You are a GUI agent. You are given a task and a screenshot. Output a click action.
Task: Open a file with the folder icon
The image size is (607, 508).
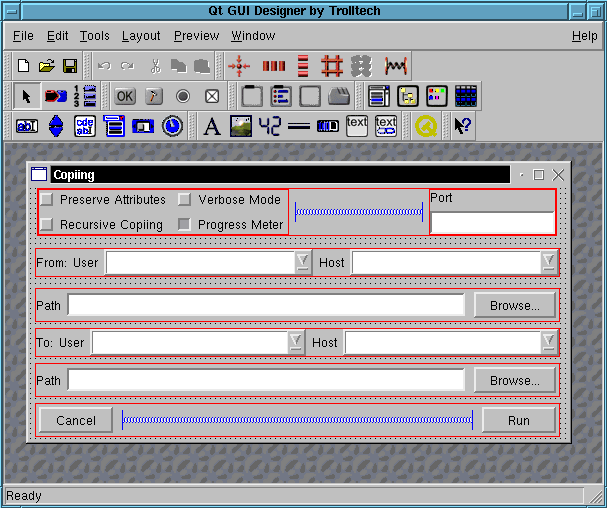tap(46, 66)
